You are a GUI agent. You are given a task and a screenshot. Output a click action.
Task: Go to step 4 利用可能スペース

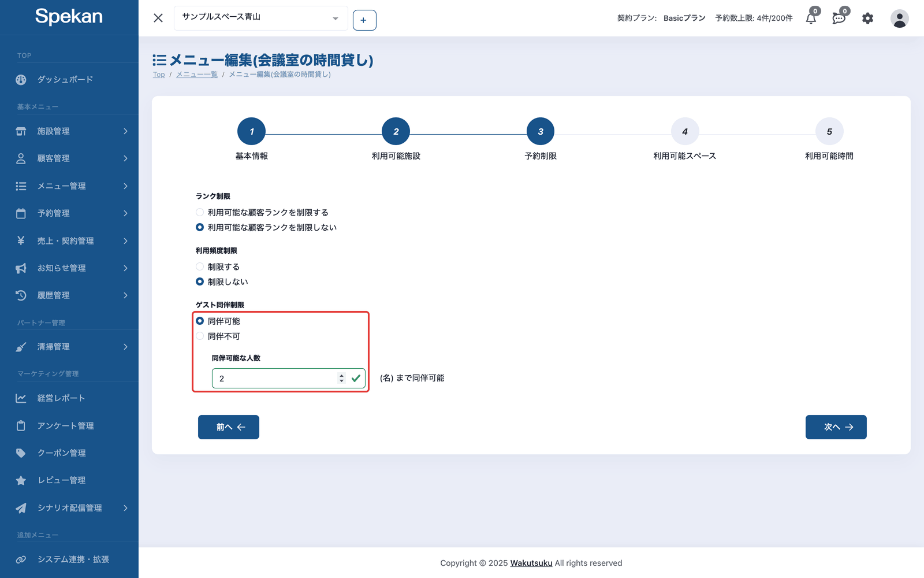(685, 132)
